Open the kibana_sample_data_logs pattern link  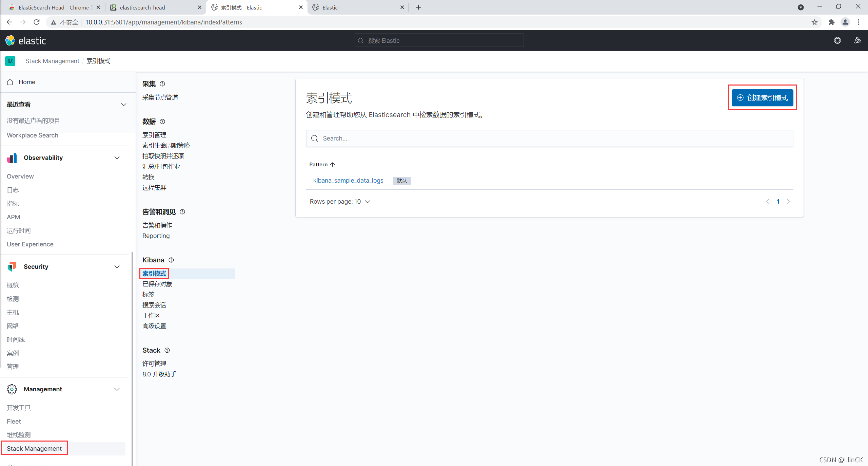tap(348, 181)
